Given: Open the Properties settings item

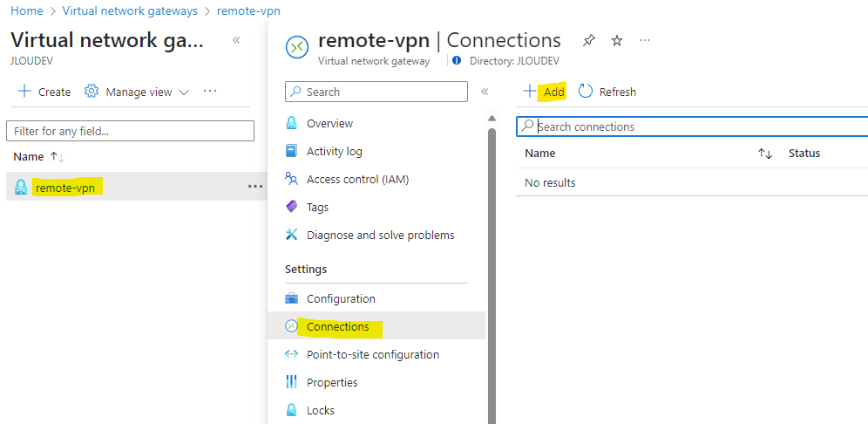Looking at the screenshot, I should [x=332, y=382].
